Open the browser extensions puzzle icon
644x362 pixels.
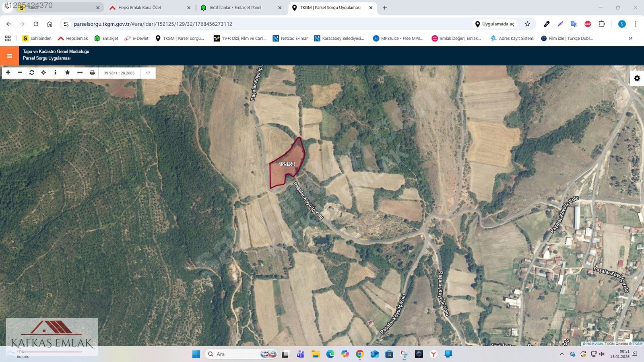coord(602,24)
